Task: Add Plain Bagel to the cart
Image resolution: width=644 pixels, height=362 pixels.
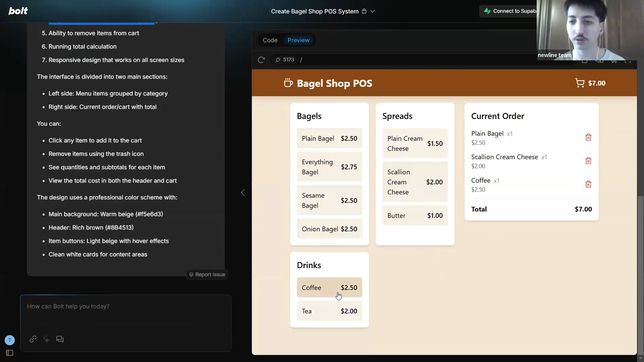Action: pyautogui.click(x=329, y=138)
